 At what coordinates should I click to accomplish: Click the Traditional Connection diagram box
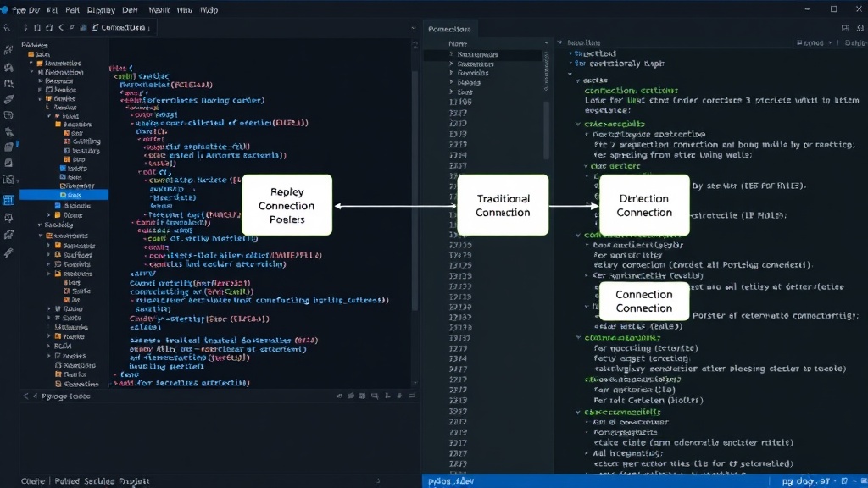pos(503,205)
